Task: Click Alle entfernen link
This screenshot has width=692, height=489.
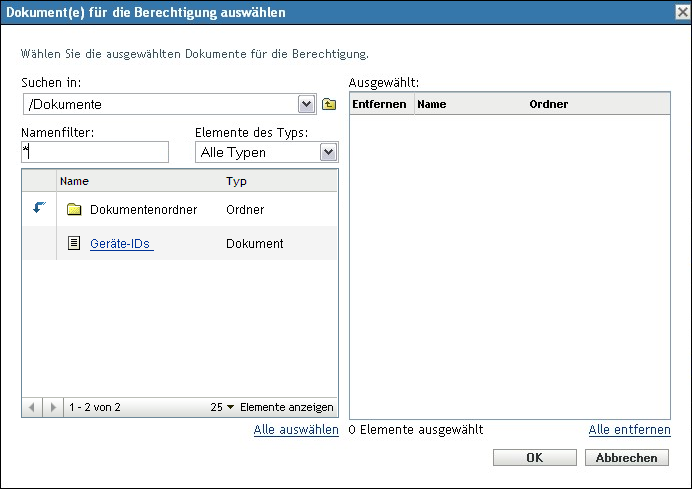Action: (629, 430)
